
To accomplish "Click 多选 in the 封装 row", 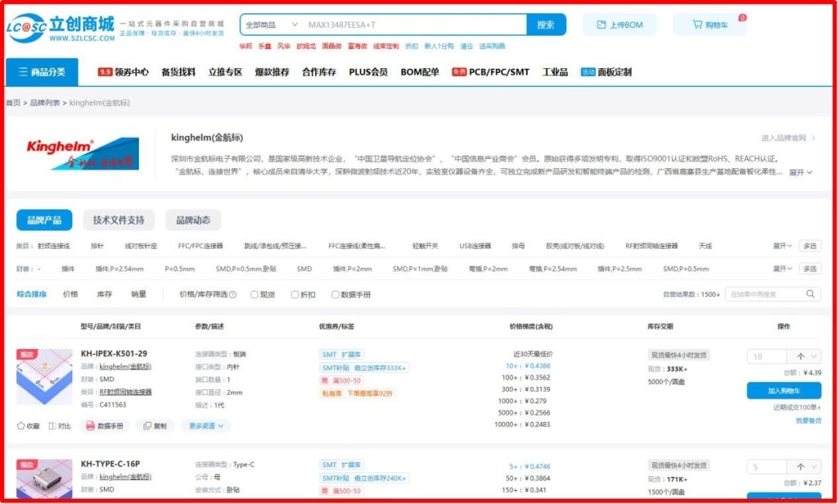I will [x=810, y=268].
